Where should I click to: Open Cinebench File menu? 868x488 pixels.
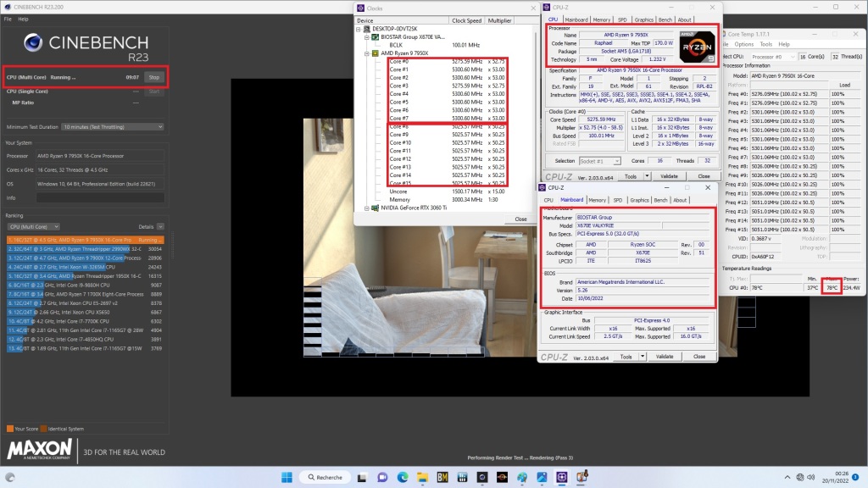(8, 19)
